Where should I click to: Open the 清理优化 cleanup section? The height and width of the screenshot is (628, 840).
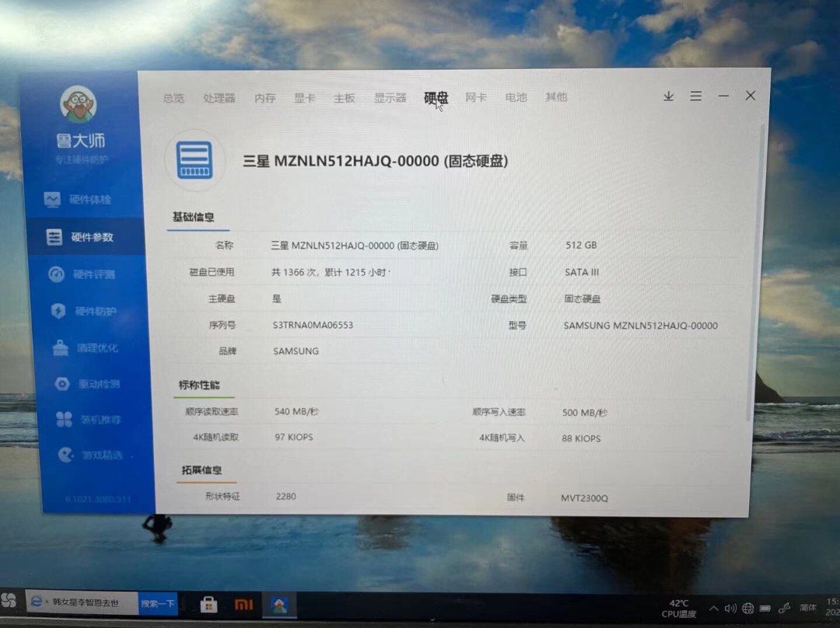coord(86,348)
